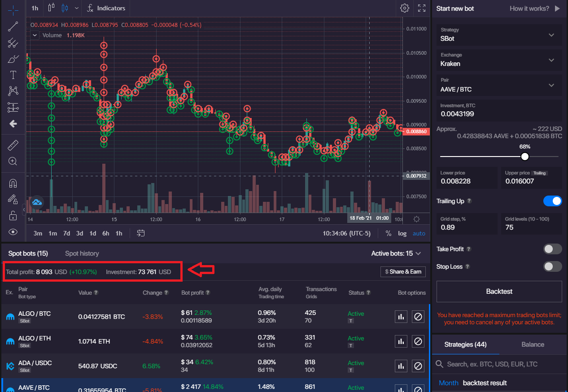Open the Balance tab
The image size is (568, 392).
(533, 344)
